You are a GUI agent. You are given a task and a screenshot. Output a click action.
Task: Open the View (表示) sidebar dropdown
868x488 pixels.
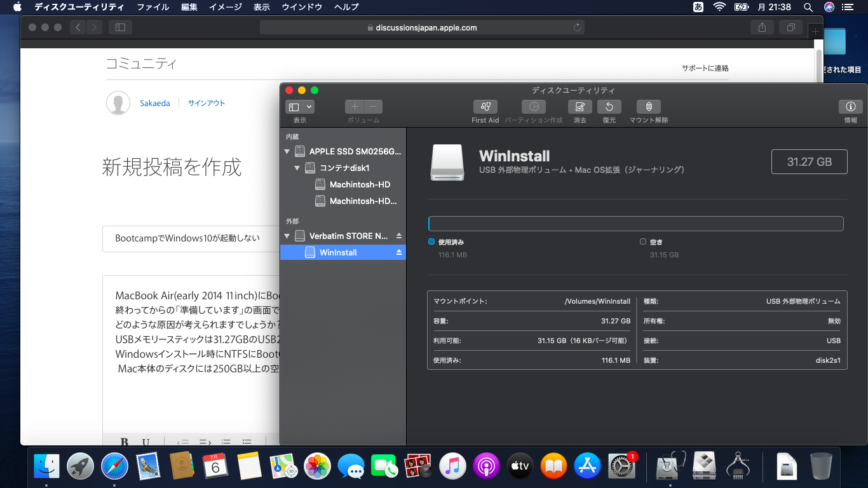point(300,107)
